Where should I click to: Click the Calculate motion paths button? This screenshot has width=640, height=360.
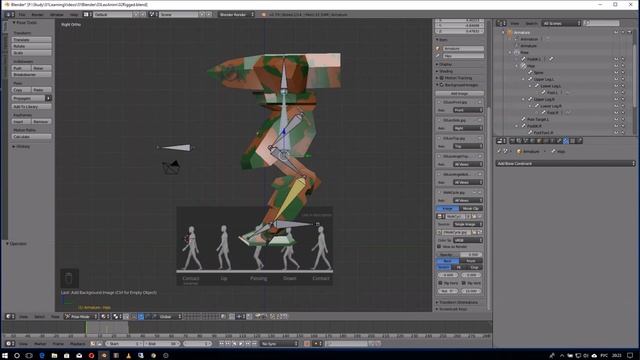(x=31, y=137)
